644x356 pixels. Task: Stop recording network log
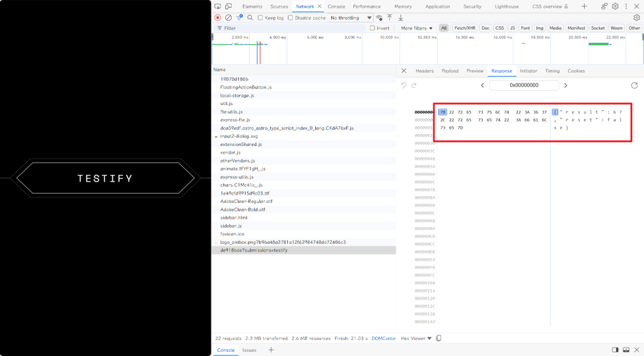pos(218,18)
